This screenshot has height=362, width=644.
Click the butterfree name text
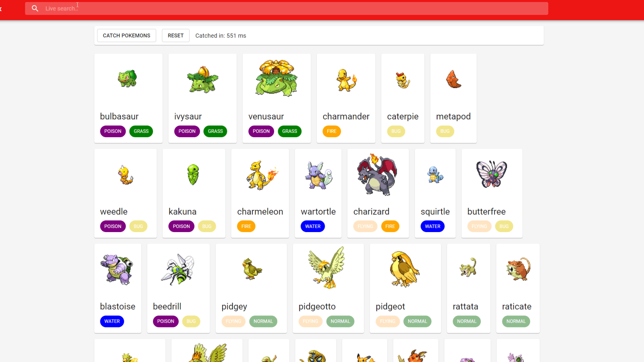click(487, 212)
